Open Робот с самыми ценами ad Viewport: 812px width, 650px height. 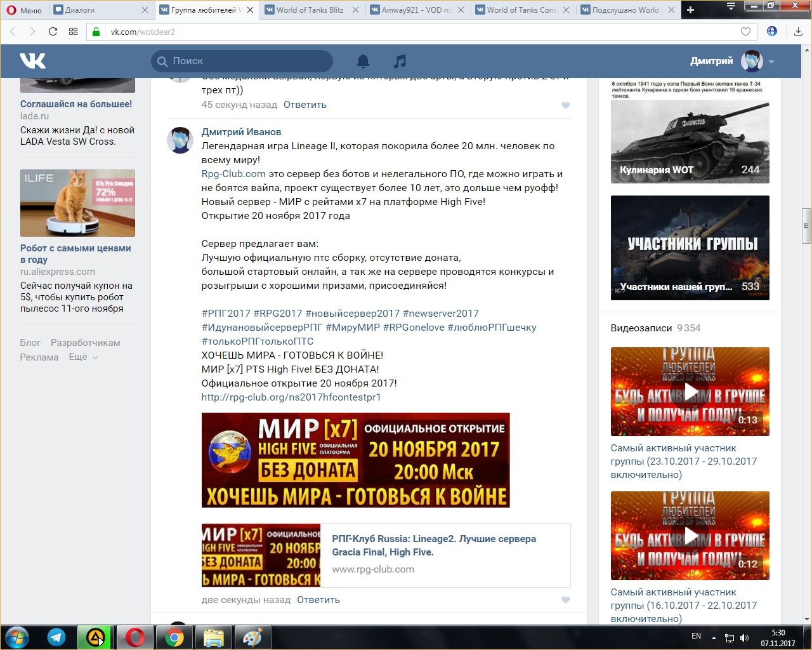(75, 254)
